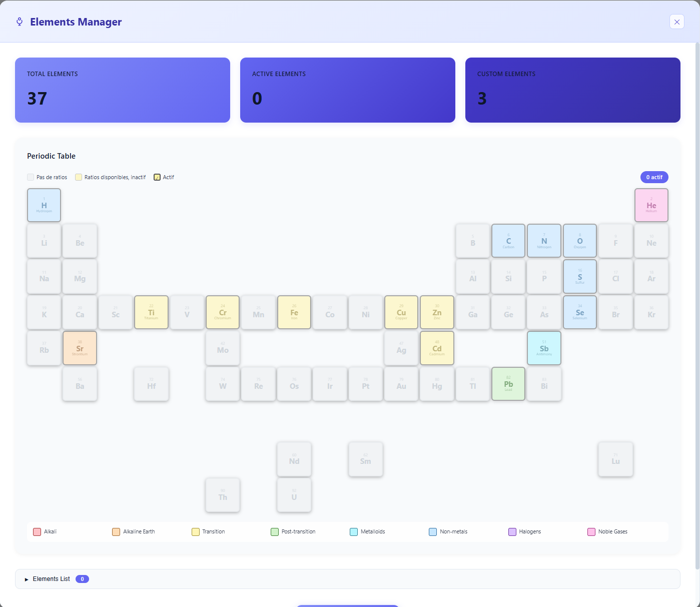700x607 pixels.
Task: Click the Elements Manager lightbulb icon
Action: click(x=19, y=22)
